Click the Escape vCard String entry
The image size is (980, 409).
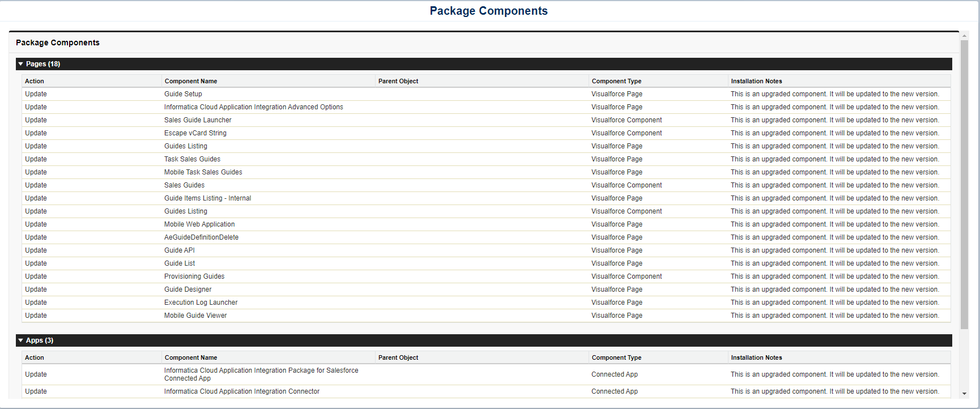(195, 133)
